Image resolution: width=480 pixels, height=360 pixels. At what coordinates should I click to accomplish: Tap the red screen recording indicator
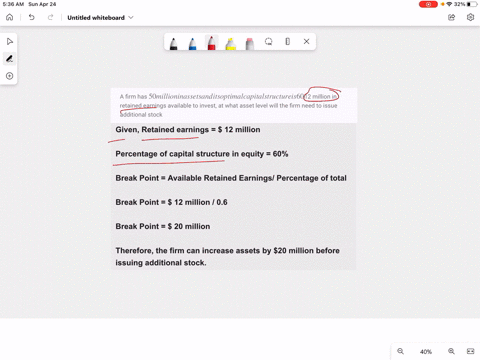(428, 4)
